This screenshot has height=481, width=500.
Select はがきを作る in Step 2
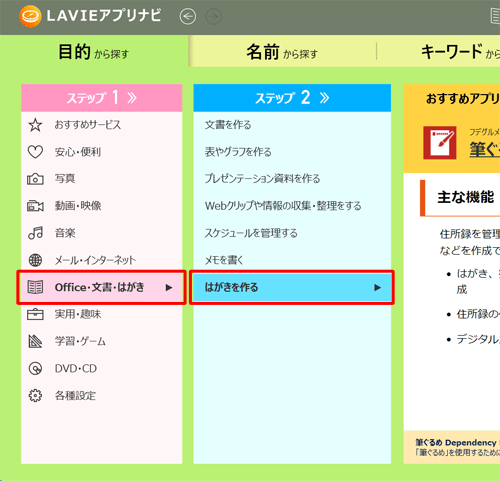[292, 287]
